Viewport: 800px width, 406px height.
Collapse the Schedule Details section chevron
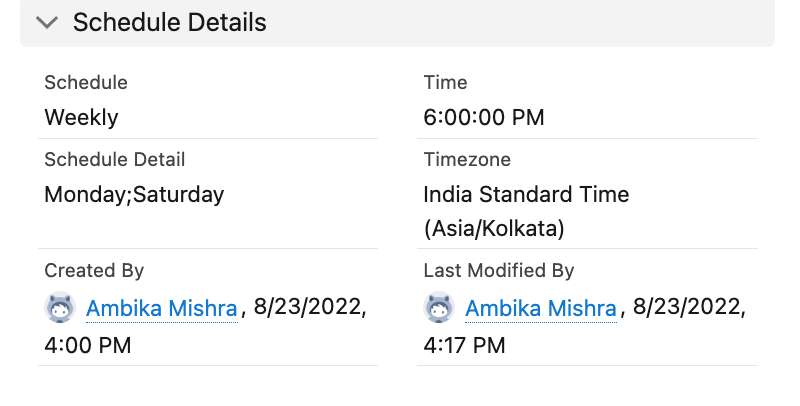[x=47, y=22]
